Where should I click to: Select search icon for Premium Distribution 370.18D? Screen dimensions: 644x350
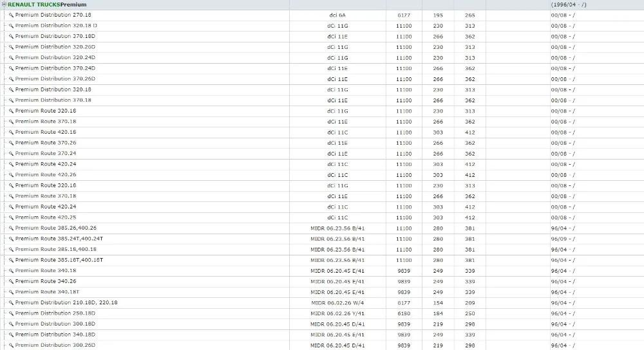pyautogui.click(x=11, y=37)
